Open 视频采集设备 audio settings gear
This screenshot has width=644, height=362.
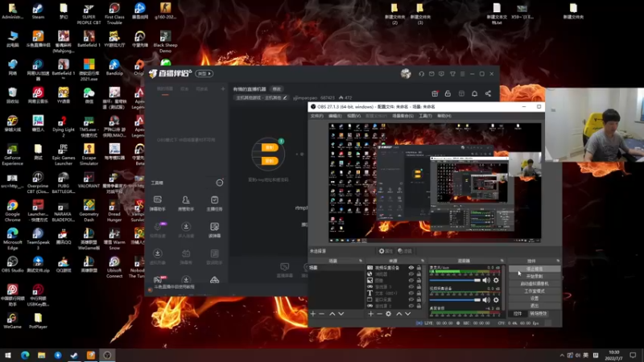click(x=496, y=300)
